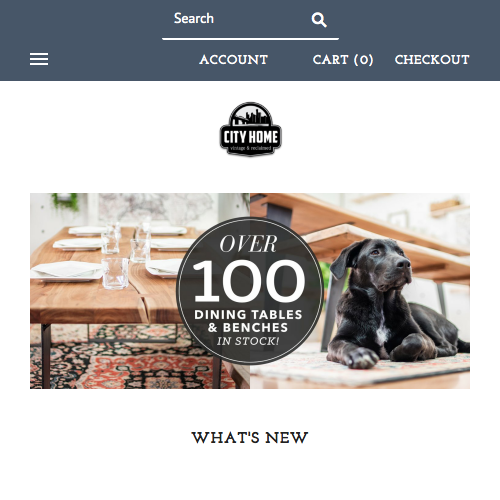Image resolution: width=500 pixels, height=500 pixels.
Task: Open the hamburger navigation menu
Action: (39, 59)
